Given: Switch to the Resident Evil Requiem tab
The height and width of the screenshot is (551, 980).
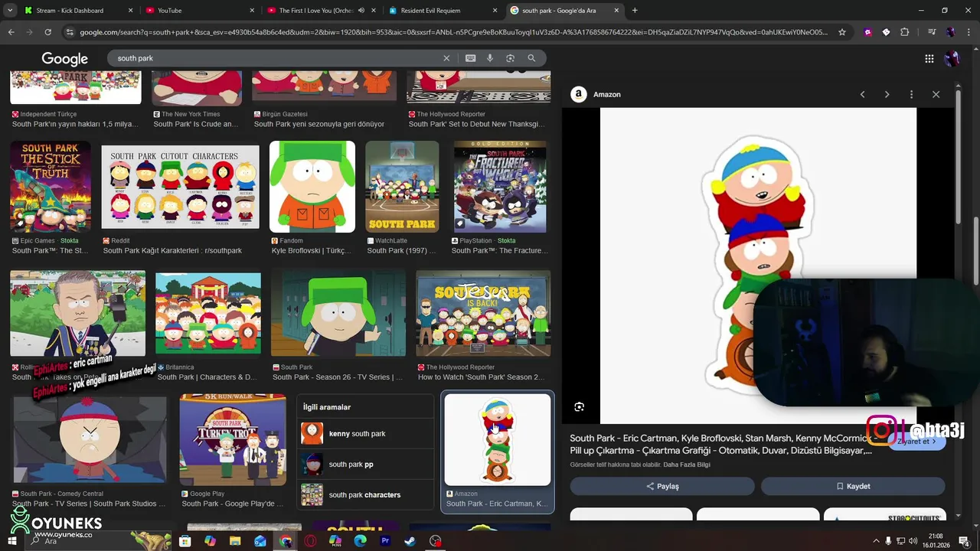Looking at the screenshot, I should pyautogui.click(x=443, y=11).
